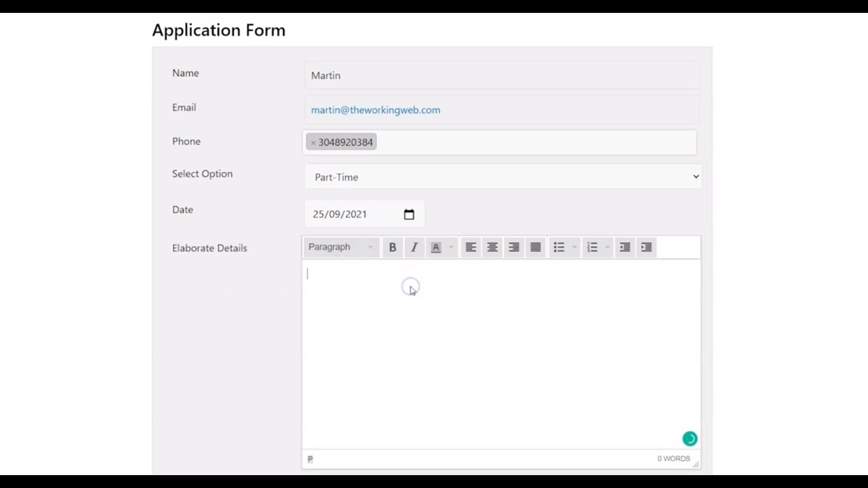Image resolution: width=868 pixels, height=488 pixels.
Task: Insert a numbered list
Action: click(x=592, y=247)
